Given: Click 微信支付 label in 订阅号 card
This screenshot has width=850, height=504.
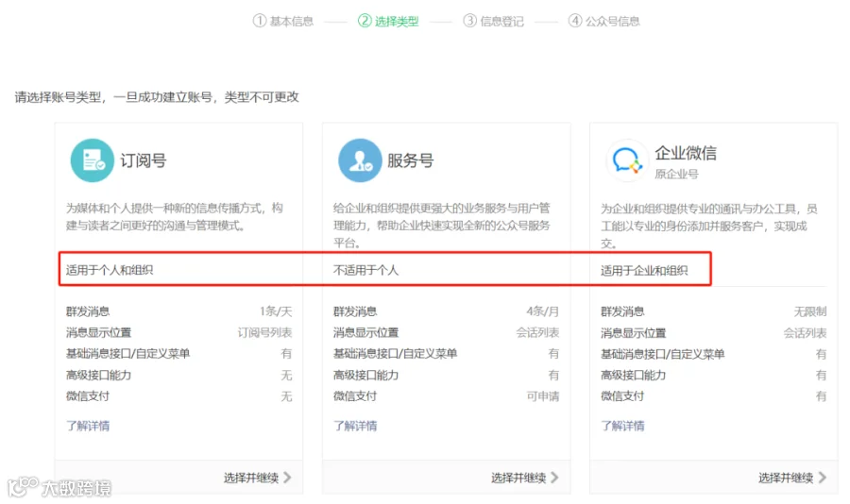Looking at the screenshot, I should coord(88,396).
